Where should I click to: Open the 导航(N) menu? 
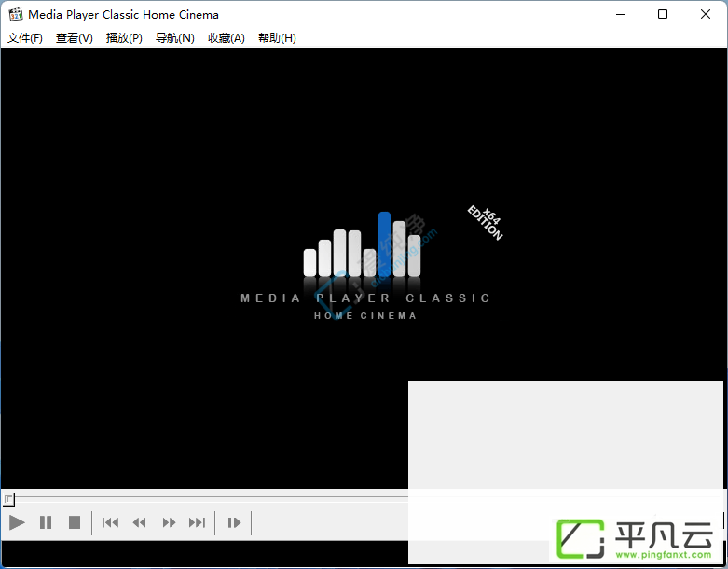click(174, 38)
